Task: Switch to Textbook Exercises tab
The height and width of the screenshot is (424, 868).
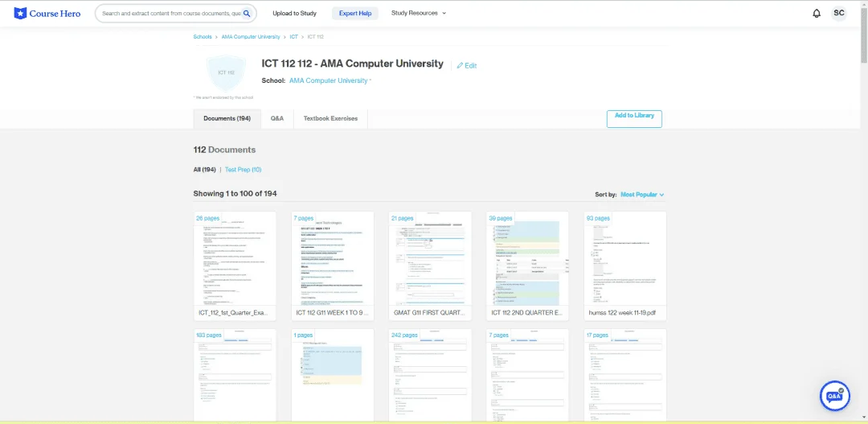Action: 330,118
